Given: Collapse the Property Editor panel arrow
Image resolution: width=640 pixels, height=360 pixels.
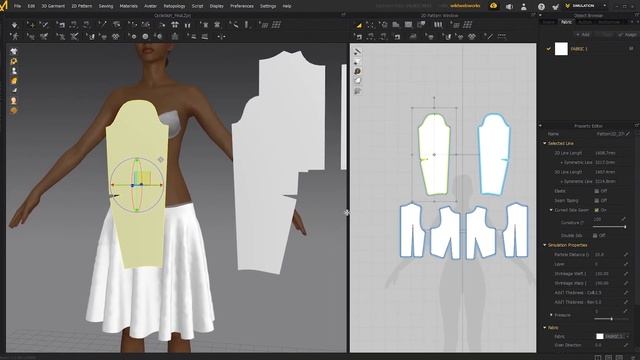Looking at the screenshot, I should pos(540,126).
